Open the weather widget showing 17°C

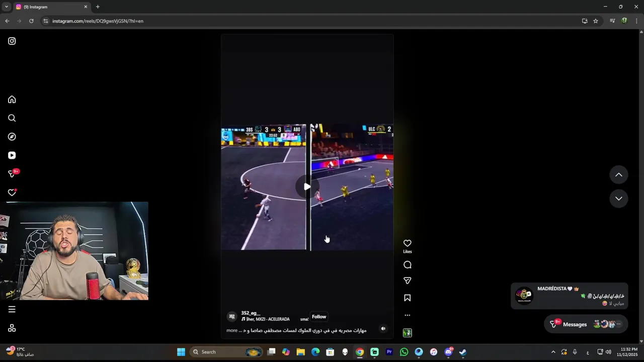(19, 351)
